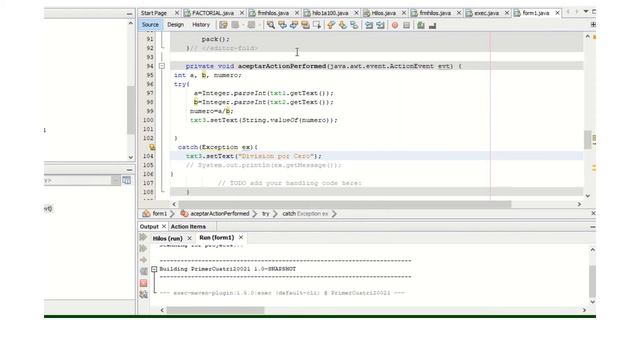Switch editor to Source view
The image size is (640, 360).
pyautogui.click(x=150, y=24)
